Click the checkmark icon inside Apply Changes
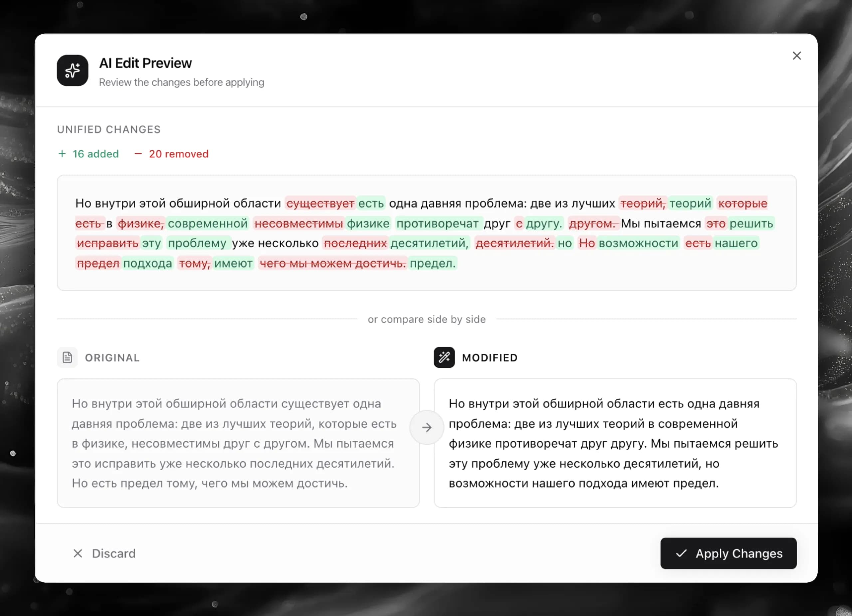This screenshot has height=616, width=852. click(682, 553)
